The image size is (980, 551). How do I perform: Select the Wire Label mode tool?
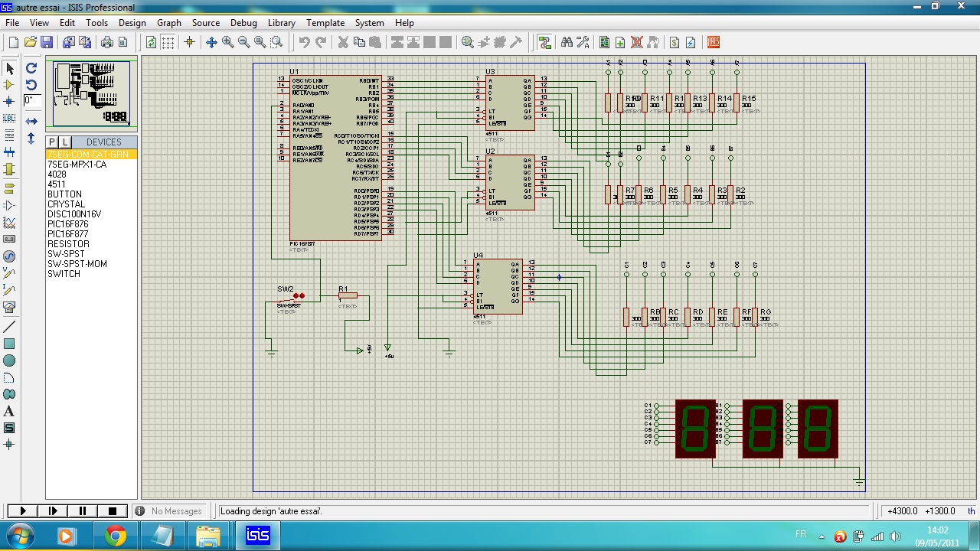click(9, 119)
